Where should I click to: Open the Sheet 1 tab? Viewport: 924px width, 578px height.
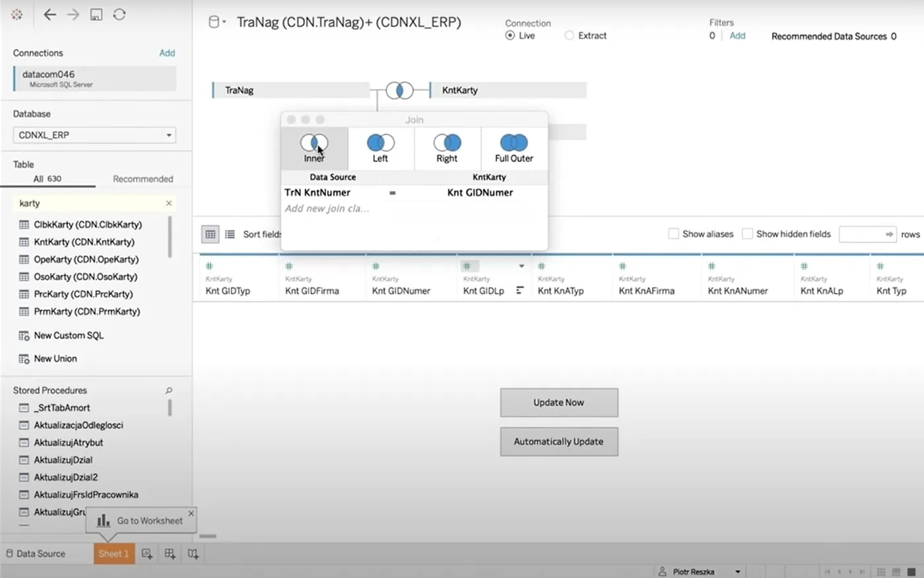(x=114, y=554)
